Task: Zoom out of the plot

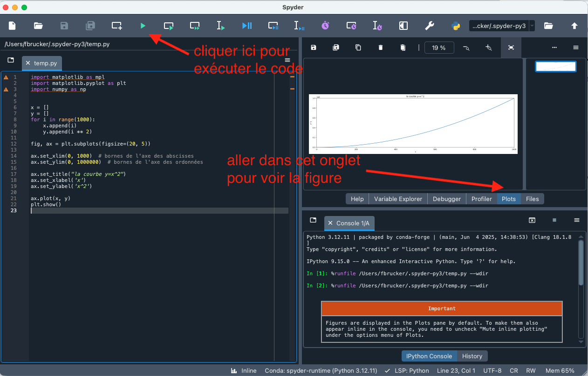Action: (x=466, y=48)
